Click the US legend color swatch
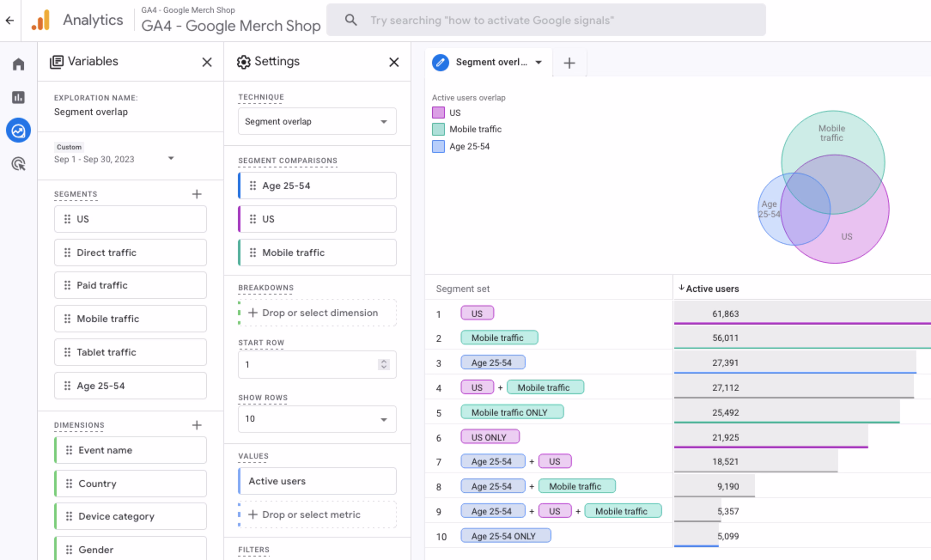 [x=438, y=112]
